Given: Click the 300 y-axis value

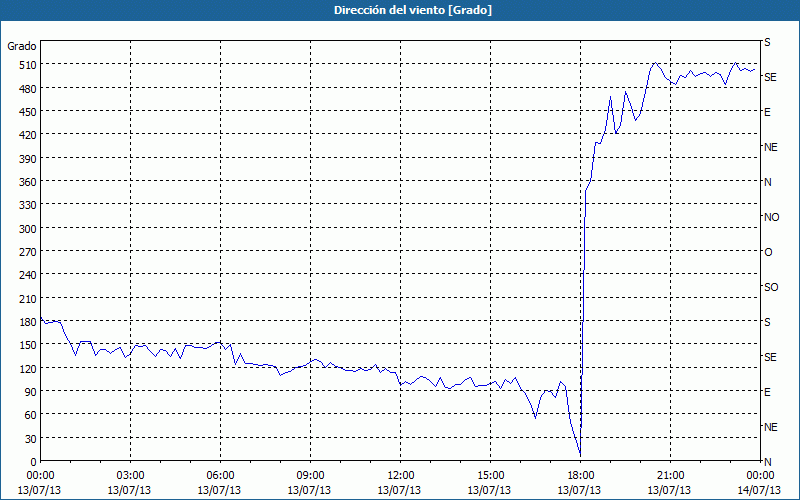Looking at the screenshot, I should (28, 229).
